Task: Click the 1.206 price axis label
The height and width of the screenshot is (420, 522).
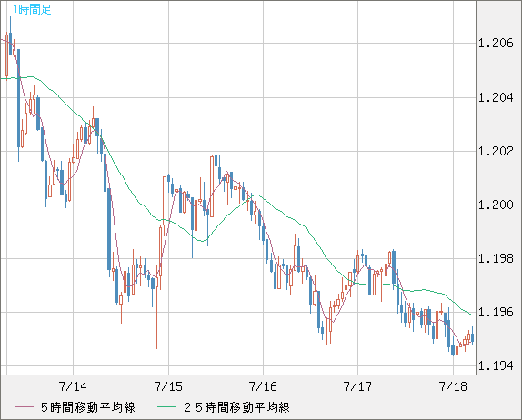Action: [x=496, y=44]
